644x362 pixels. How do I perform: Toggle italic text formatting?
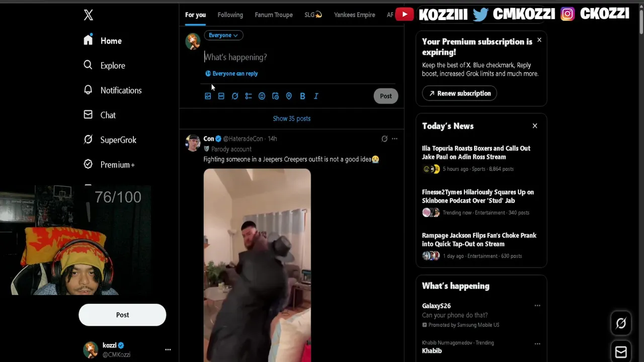[x=316, y=96]
